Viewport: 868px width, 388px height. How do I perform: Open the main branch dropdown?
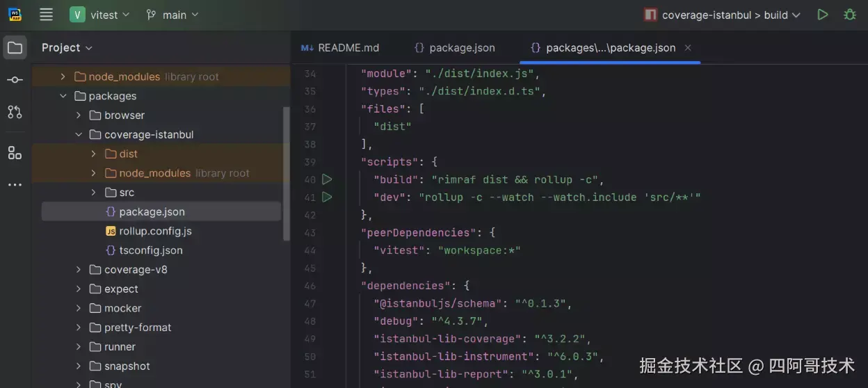click(172, 15)
